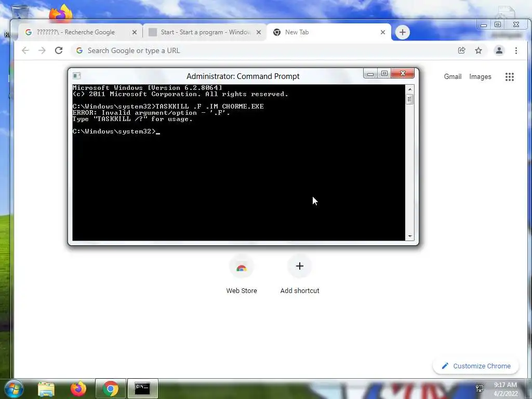Viewport: 532px width, 399px height.
Task: Click Command Prompt scrollbar down arrow
Action: pos(410,236)
